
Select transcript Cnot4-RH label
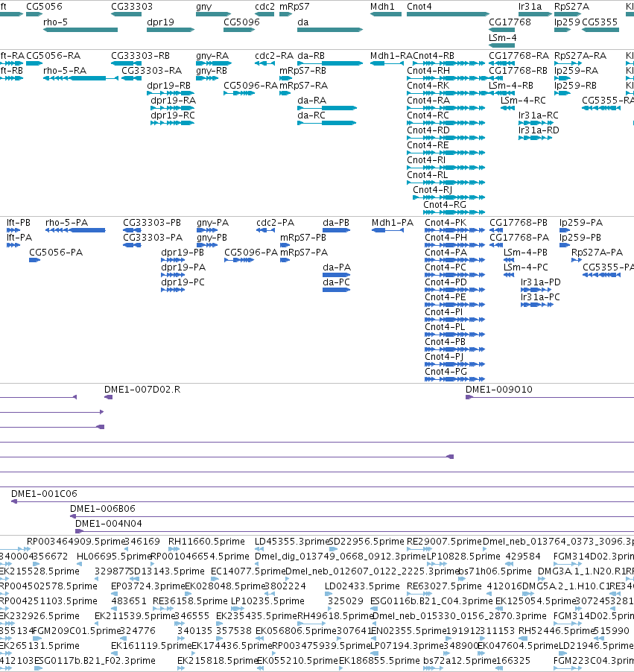pyautogui.click(x=428, y=71)
